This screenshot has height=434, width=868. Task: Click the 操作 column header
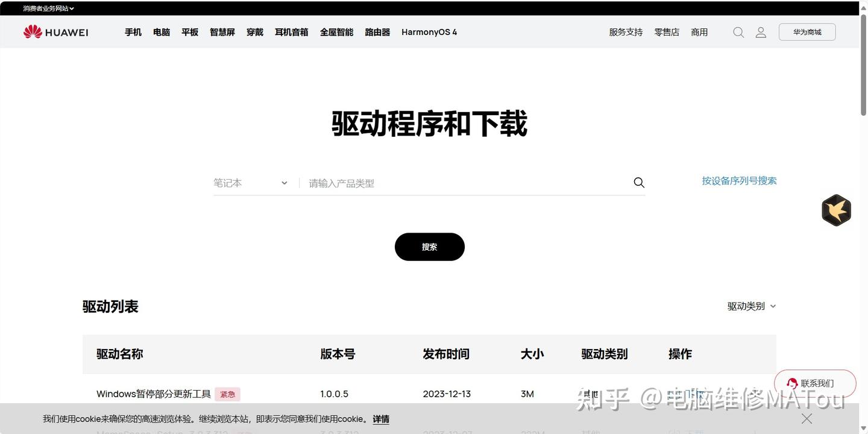[x=680, y=354]
